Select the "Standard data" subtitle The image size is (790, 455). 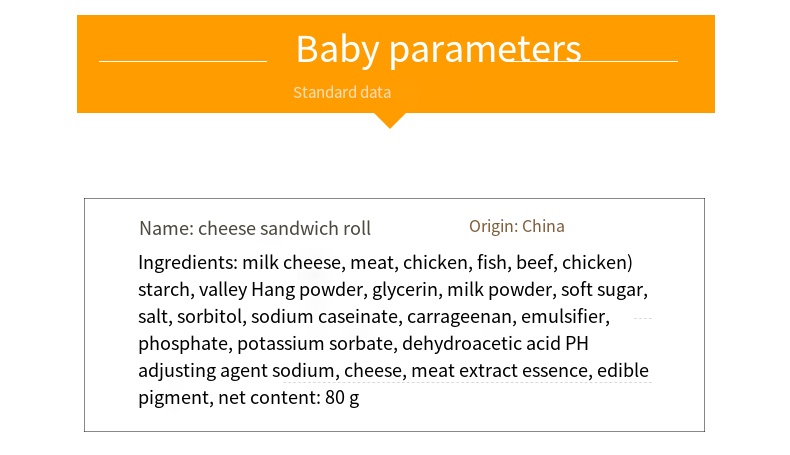[342, 93]
